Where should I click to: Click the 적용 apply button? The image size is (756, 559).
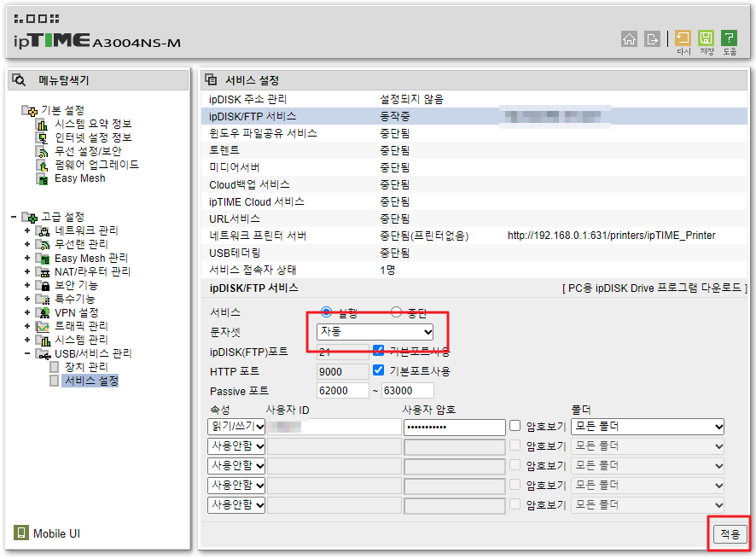(x=730, y=533)
